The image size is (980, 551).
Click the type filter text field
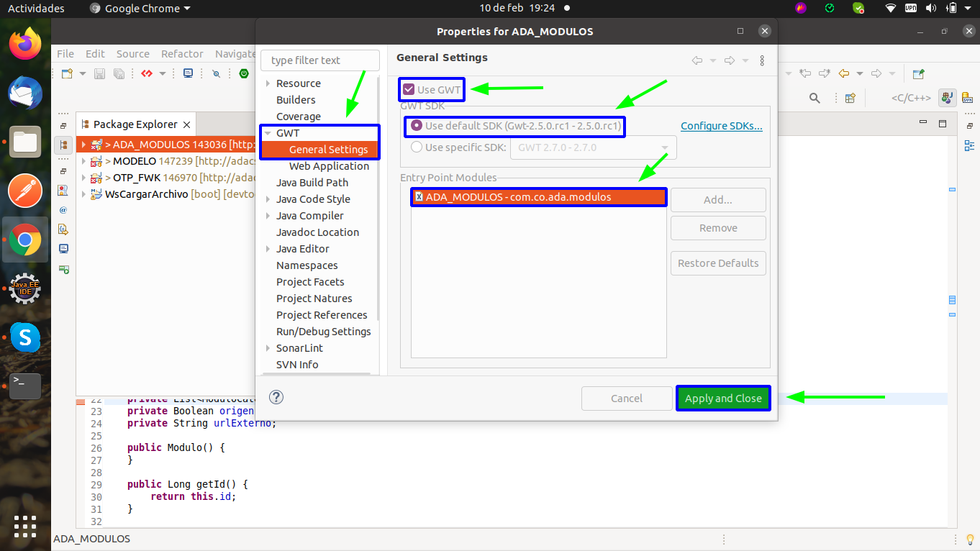tap(319, 60)
